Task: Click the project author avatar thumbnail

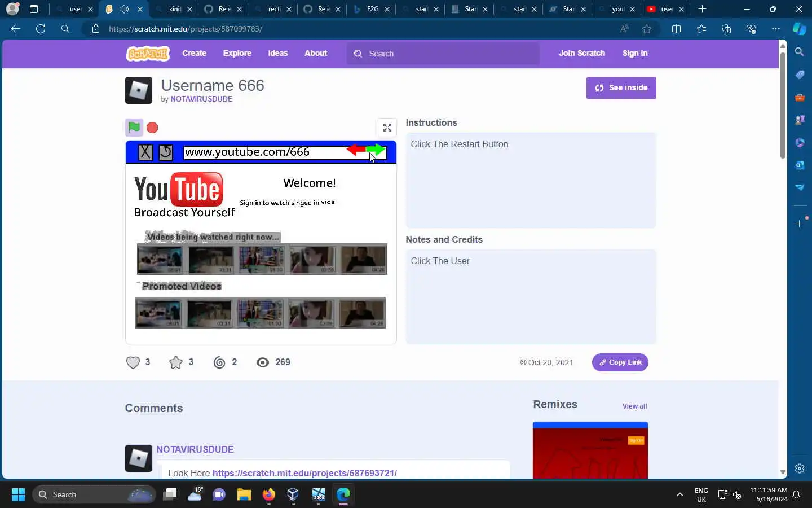Action: point(139,90)
